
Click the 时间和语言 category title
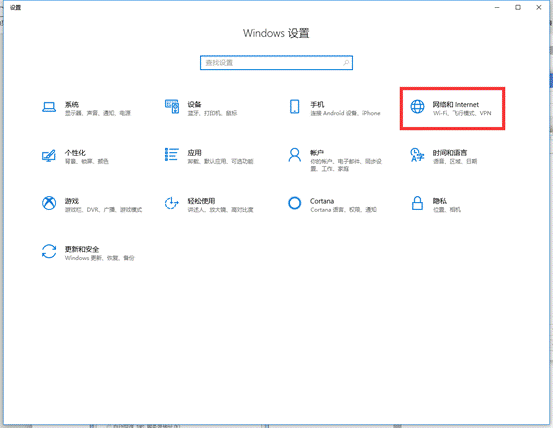coord(450,153)
